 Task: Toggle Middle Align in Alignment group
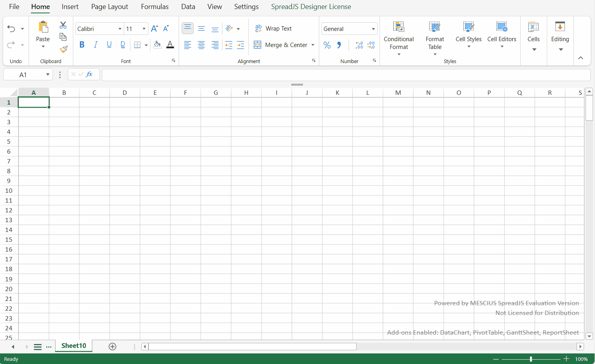[201, 29]
